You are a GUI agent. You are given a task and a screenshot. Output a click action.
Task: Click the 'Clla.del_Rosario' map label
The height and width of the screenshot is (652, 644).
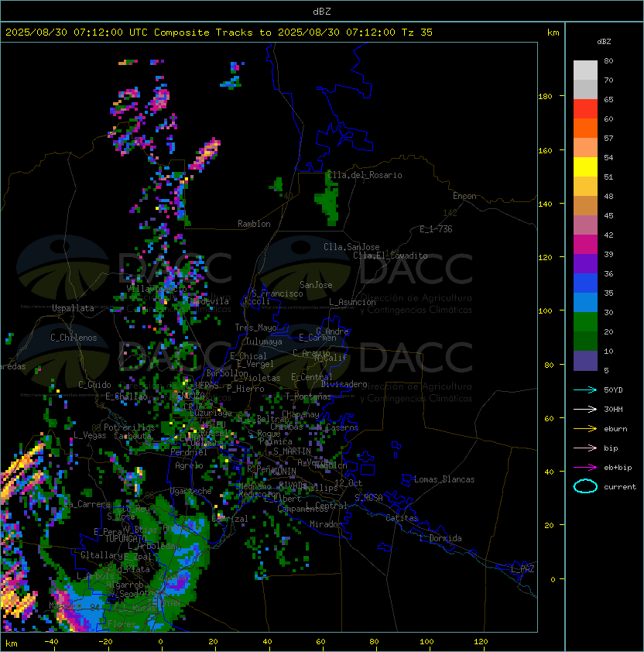coord(365,175)
